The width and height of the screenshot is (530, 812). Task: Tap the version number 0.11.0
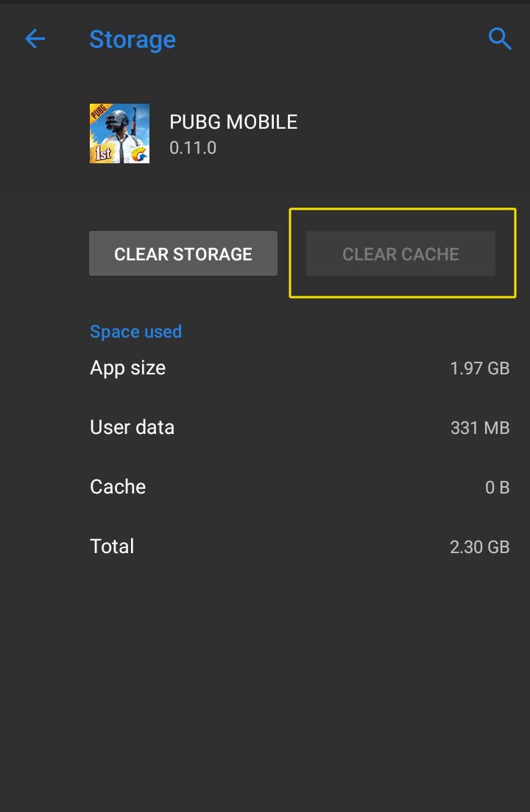pos(193,148)
